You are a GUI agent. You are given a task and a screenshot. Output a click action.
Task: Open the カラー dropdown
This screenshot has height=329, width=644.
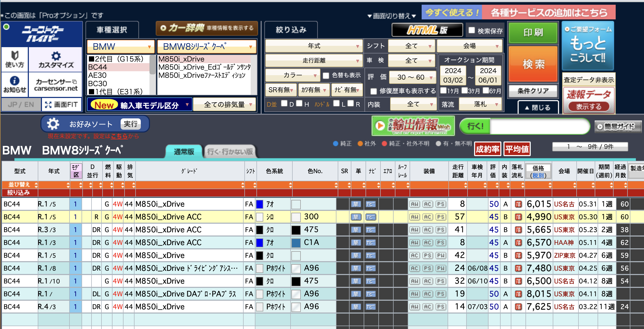[293, 75]
